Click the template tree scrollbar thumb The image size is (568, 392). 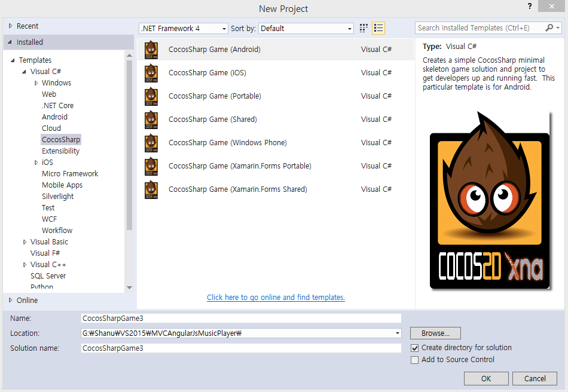[x=129, y=145]
